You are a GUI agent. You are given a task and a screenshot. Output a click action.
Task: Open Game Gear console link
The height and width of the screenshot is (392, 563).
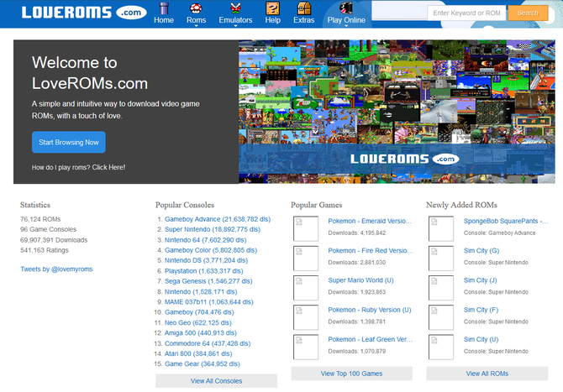pyautogui.click(x=203, y=363)
